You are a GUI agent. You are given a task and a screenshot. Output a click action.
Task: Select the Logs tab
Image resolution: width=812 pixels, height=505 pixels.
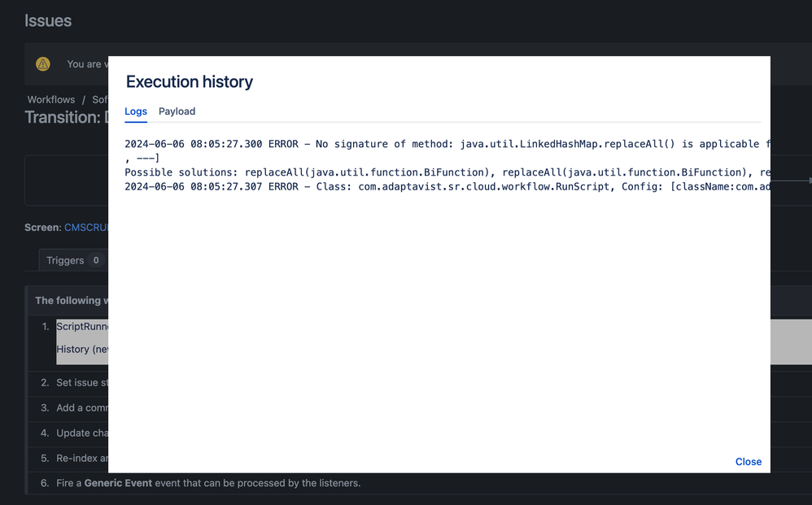135,111
